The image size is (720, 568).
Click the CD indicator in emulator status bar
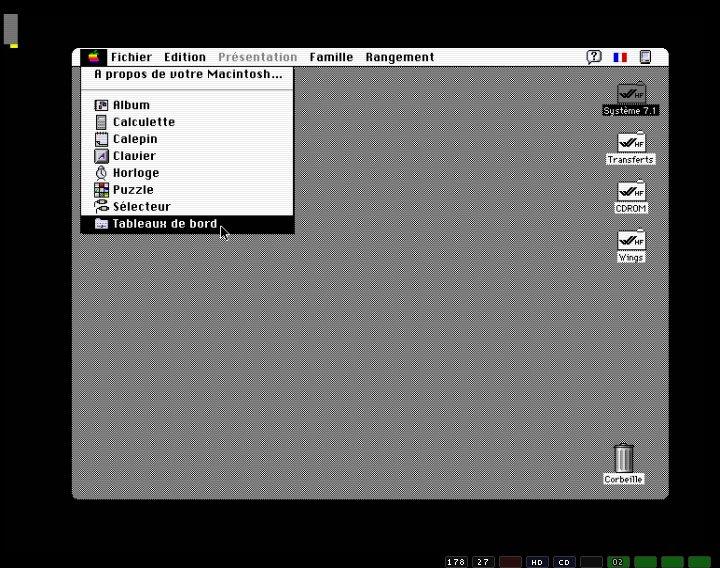[x=564, y=562]
